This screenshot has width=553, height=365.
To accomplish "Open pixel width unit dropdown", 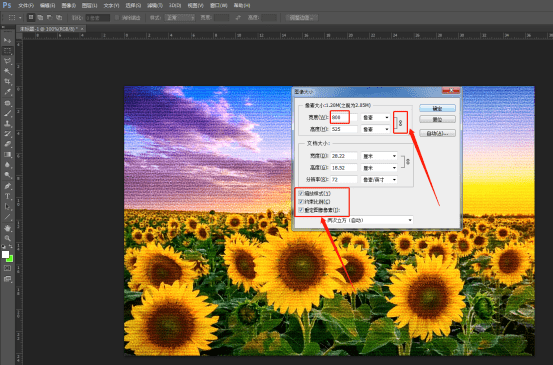I will [x=375, y=117].
